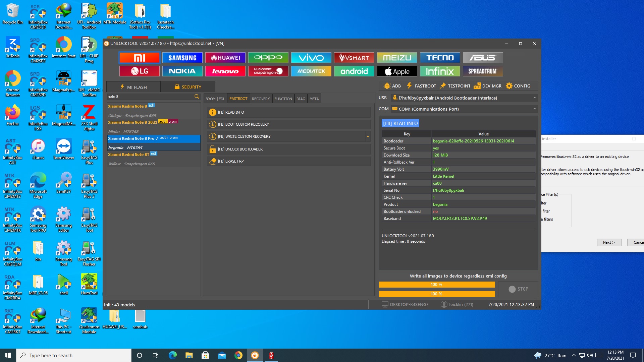The height and width of the screenshot is (362, 644).
Task: Select the Android brand tile
Action: [x=354, y=71]
